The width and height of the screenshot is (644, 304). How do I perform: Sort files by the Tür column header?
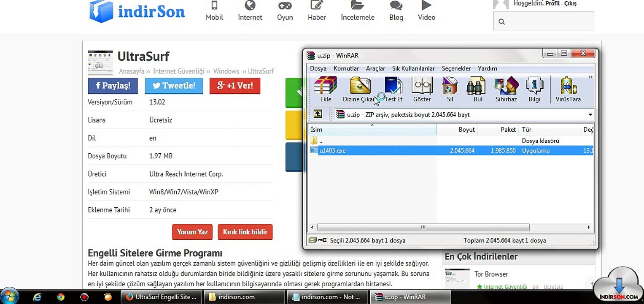coord(550,130)
